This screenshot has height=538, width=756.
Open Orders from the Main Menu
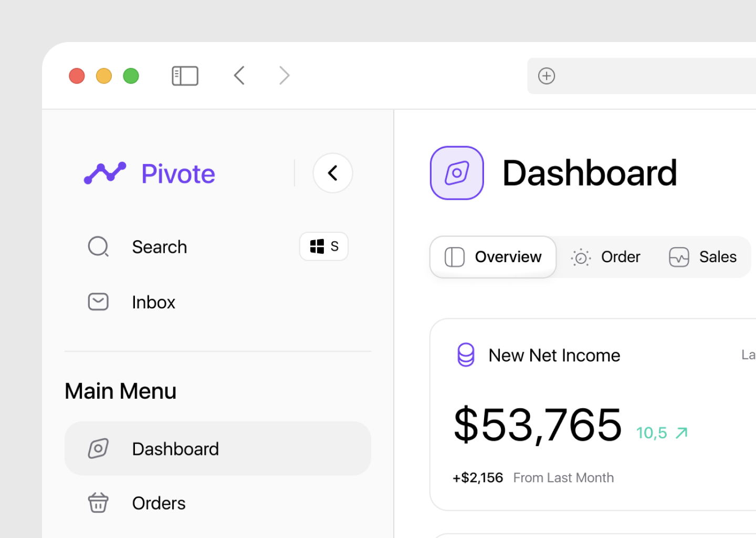[x=158, y=502]
